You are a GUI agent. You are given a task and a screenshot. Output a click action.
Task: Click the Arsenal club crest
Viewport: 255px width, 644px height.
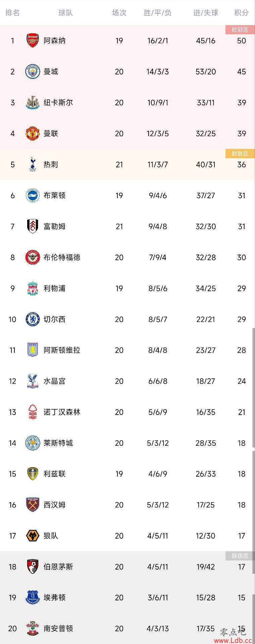point(33,41)
